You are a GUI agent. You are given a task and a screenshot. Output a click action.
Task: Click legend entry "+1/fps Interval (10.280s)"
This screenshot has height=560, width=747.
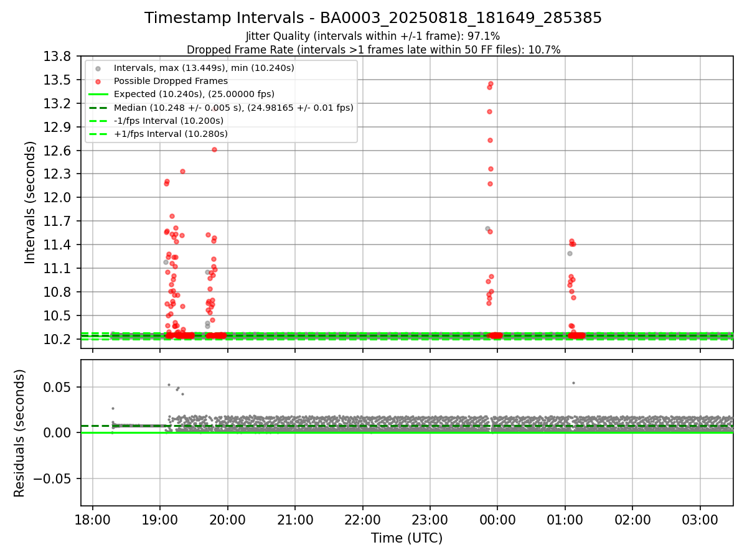(x=171, y=134)
